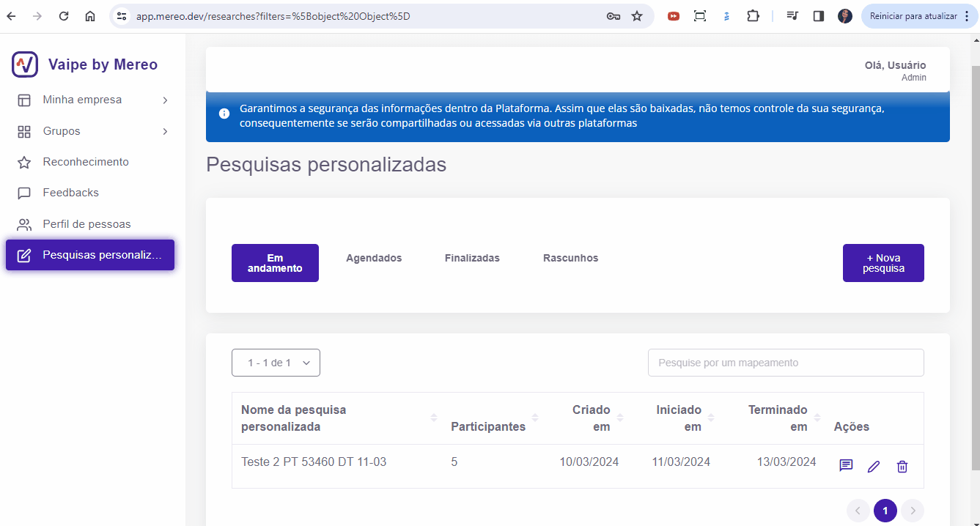Open Feedbacks using the speech bubble icon

point(22,192)
